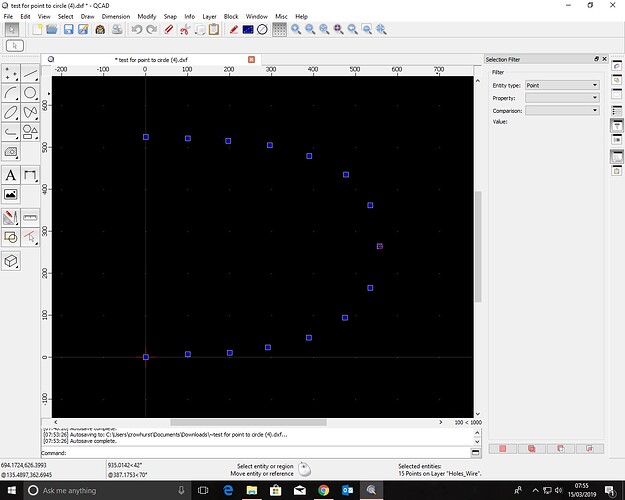Viewport: 625px width, 500px height.
Task: Click the Cortana Ask me anything box
Action: tap(108, 490)
